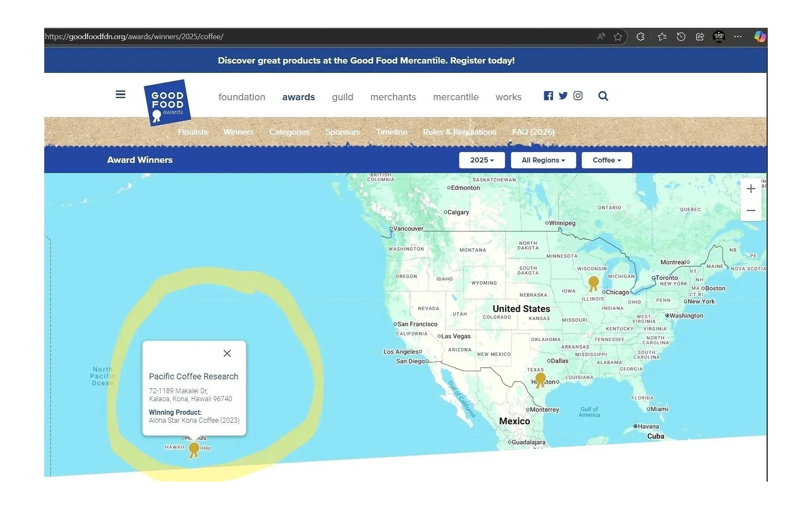
Task: Go to the Categories subpage
Action: click(x=289, y=132)
